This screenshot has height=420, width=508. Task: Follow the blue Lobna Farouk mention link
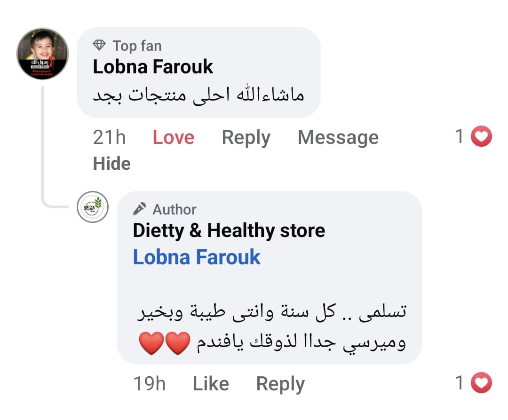coord(197,257)
